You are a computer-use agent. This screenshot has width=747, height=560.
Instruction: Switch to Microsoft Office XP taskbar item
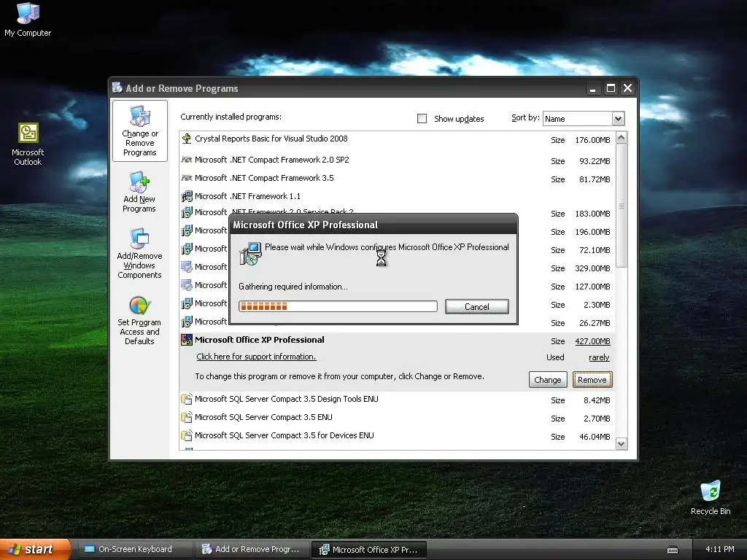tap(368, 549)
